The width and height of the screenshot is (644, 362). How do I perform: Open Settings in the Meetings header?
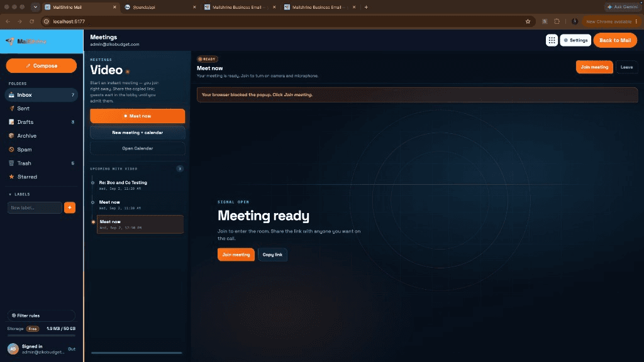tap(575, 40)
